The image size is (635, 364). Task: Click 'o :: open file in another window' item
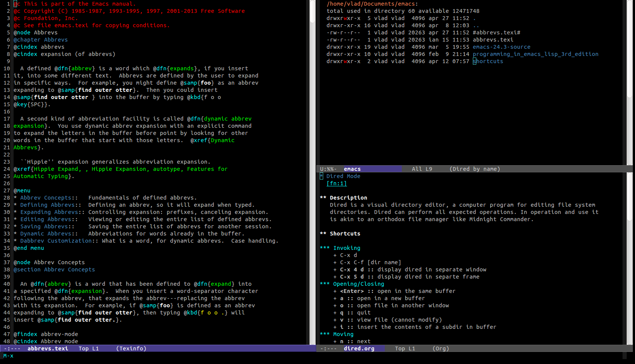[391, 305]
